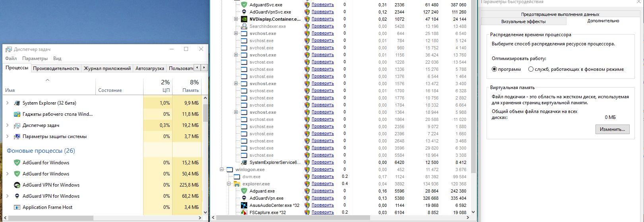Click security shield icon in explorer.exe row
This screenshot has width=644, height=222.
(x=307, y=184)
